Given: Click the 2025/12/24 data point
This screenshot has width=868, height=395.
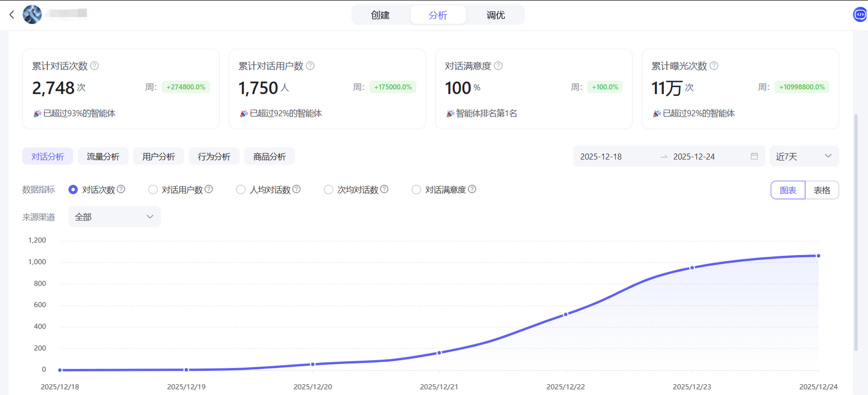Looking at the screenshot, I should (818, 255).
